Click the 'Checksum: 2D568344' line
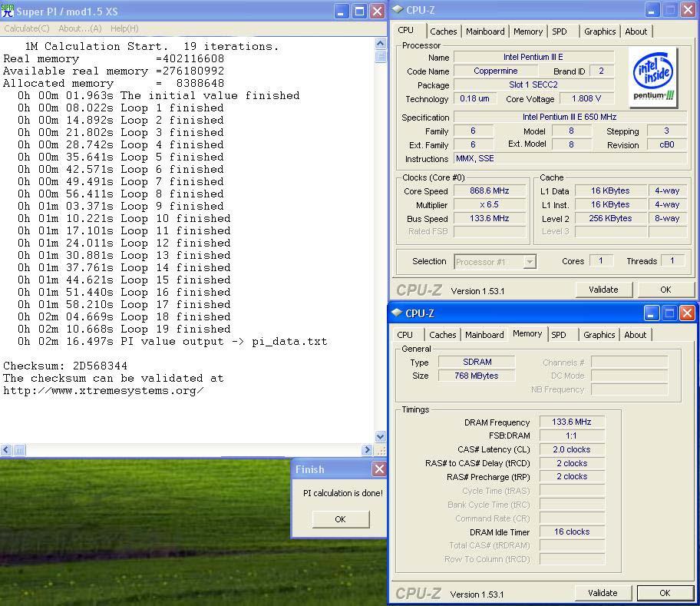 tap(65, 366)
